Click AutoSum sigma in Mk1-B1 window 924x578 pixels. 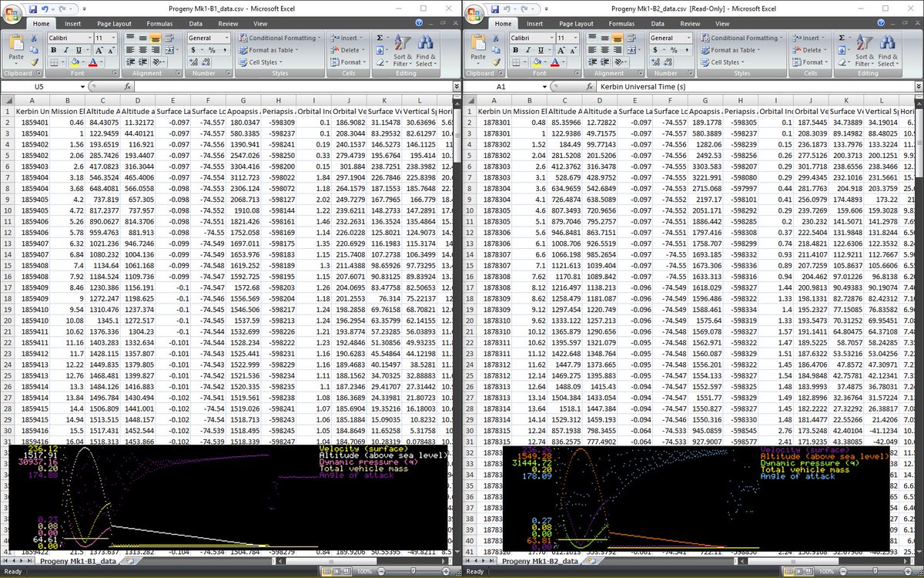click(x=380, y=37)
